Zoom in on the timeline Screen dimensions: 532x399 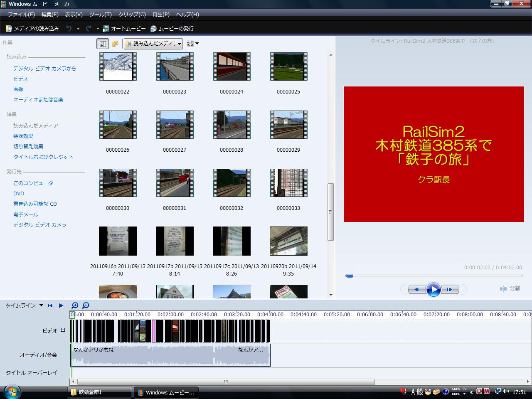[75, 305]
